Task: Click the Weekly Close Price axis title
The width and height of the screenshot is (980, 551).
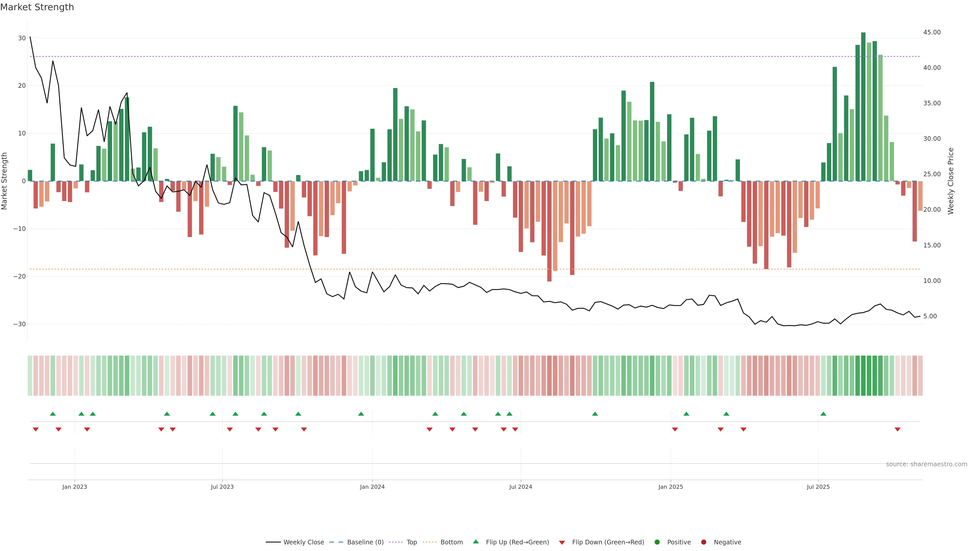Action: [x=951, y=181]
